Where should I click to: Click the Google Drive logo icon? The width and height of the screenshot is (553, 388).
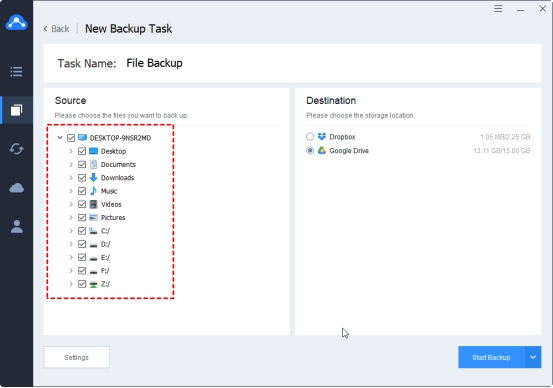322,151
